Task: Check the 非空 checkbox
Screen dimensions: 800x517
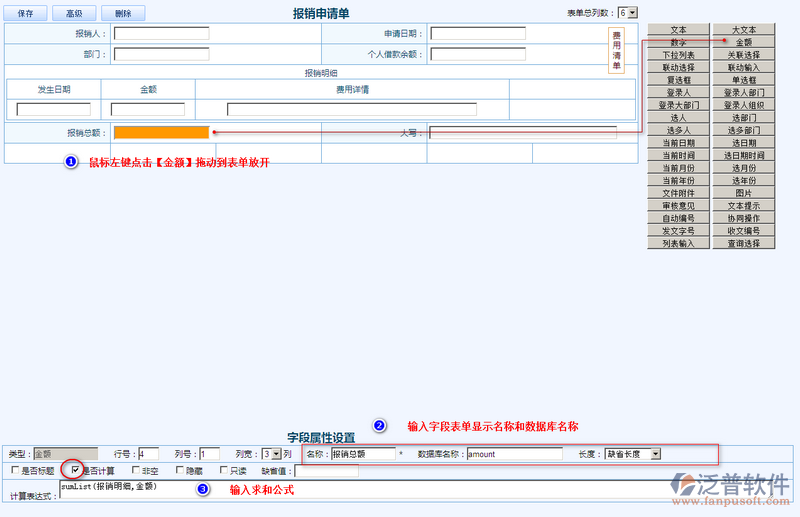Action: coord(136,470)
